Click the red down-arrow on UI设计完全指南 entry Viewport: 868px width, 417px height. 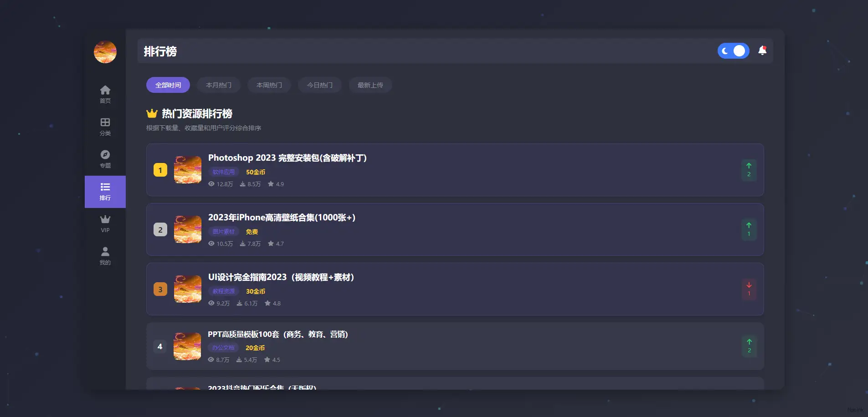click(748, 289)
